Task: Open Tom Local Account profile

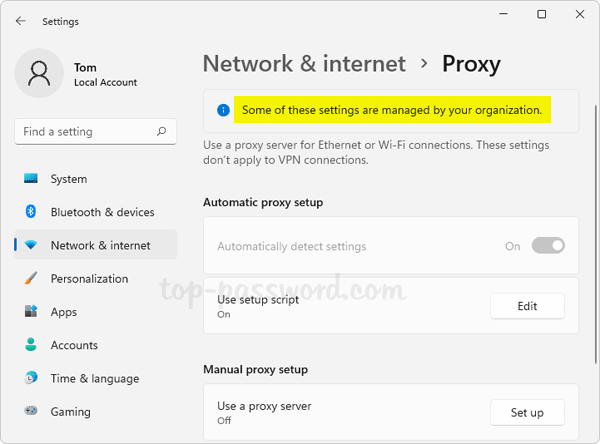Action: click(x=105, y=75)
